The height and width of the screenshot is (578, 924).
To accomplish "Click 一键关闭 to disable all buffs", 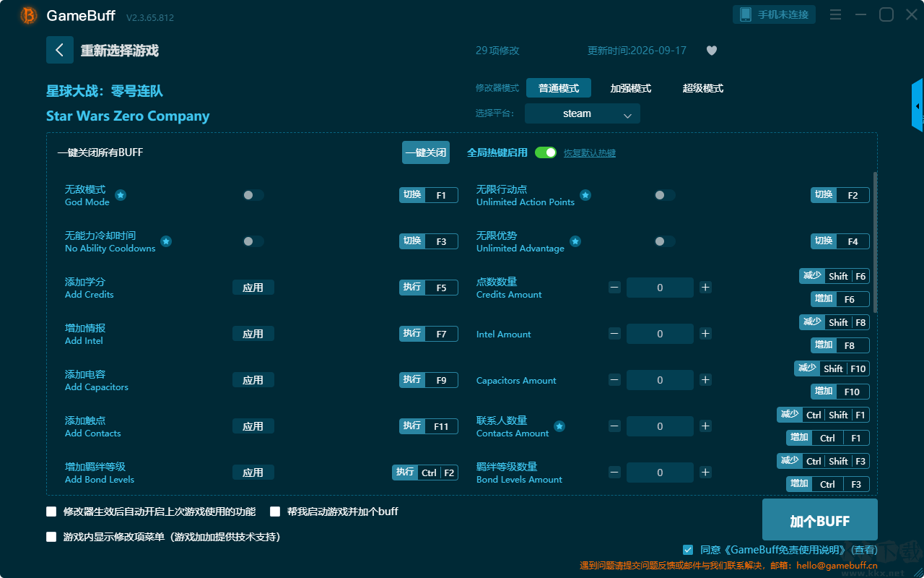I will [426, 152].
